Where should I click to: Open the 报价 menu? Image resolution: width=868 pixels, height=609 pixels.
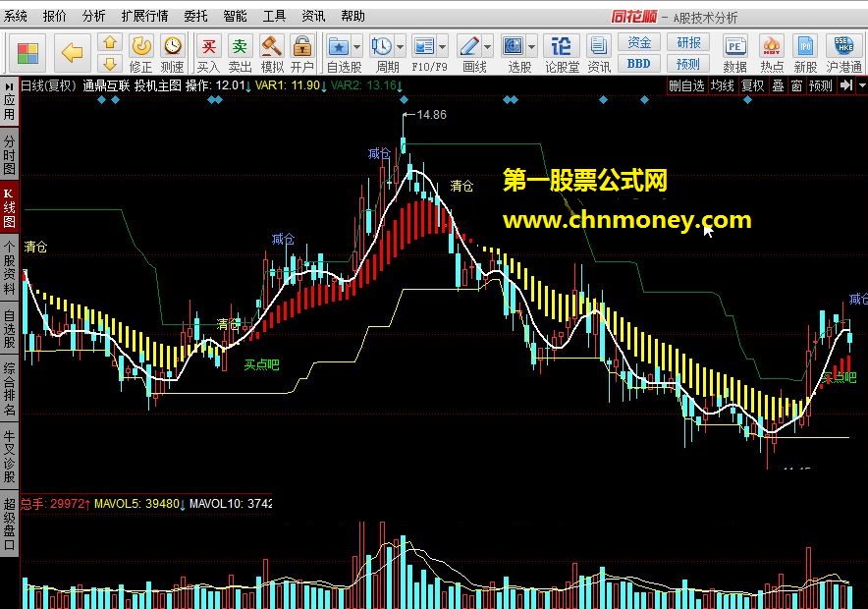pos(54,16)
